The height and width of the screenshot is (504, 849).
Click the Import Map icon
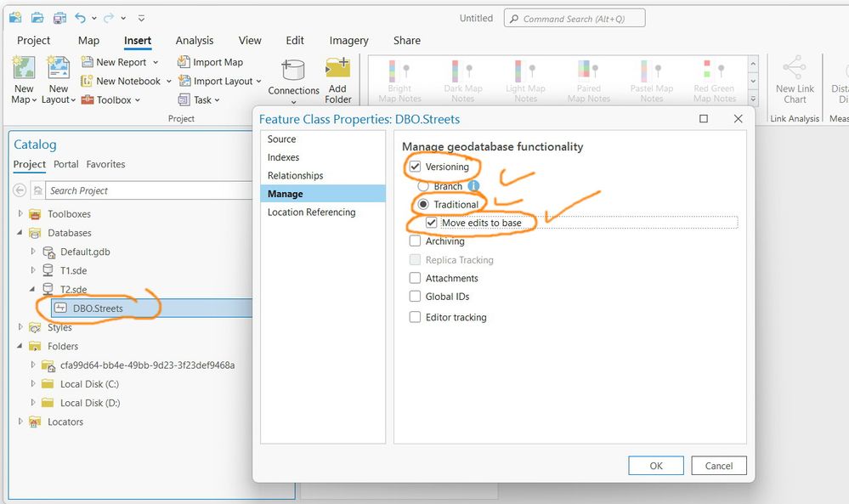[184, 62]
